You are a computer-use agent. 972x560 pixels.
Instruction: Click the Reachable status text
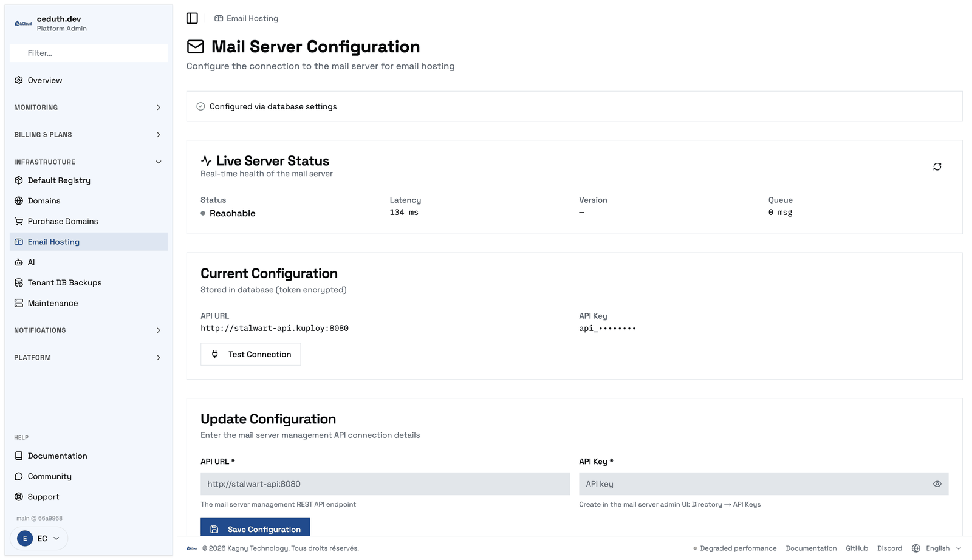[x=233, y=213]
